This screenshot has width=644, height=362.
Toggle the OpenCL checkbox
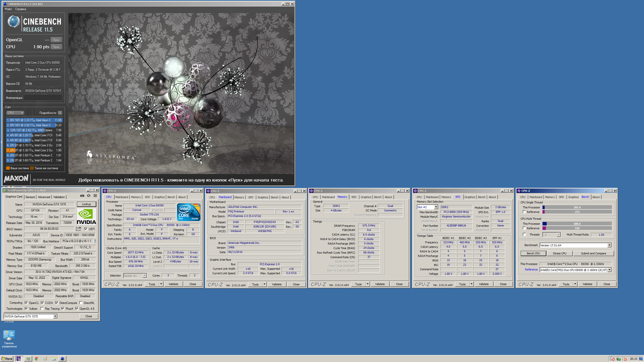pyautogui.click(x=26, y=303)
